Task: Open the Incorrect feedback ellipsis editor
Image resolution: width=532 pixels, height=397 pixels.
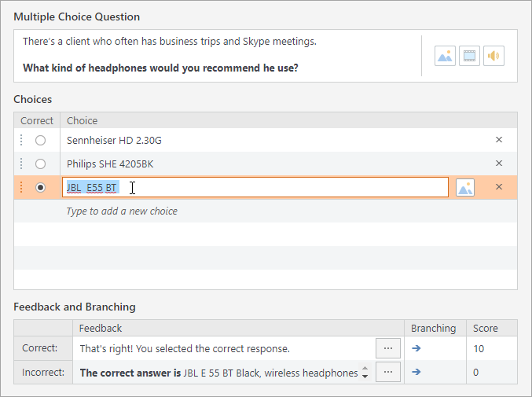Action: [387, 372]
